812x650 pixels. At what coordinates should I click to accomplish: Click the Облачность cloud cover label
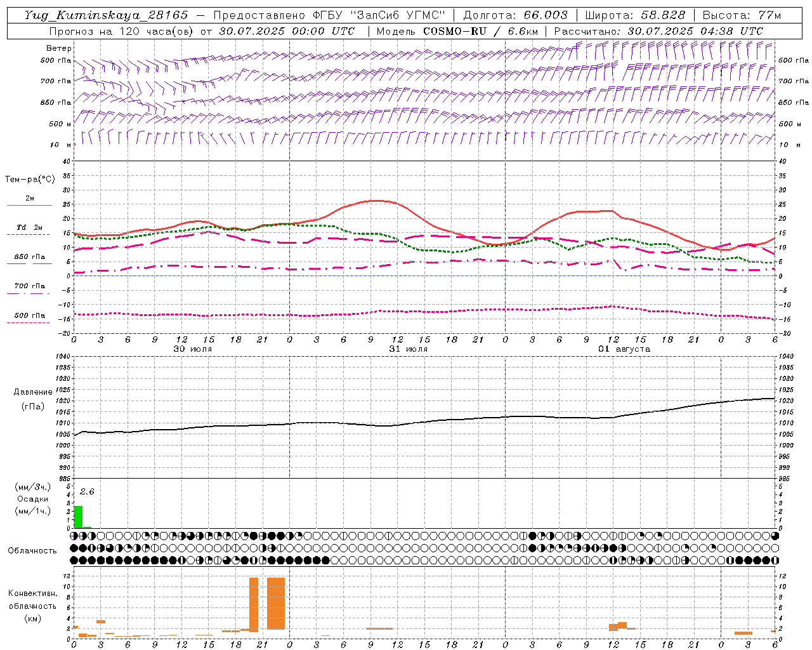(x=32, y=551)
